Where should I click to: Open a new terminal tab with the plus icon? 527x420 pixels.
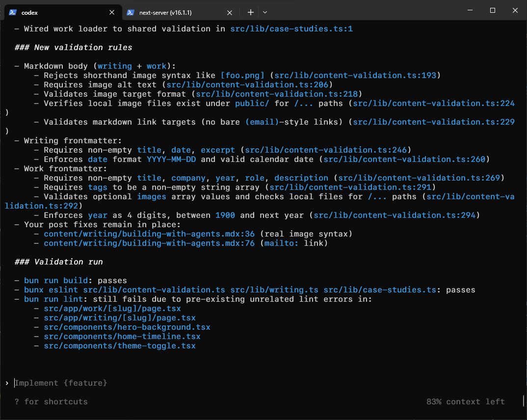click(251, 12)
